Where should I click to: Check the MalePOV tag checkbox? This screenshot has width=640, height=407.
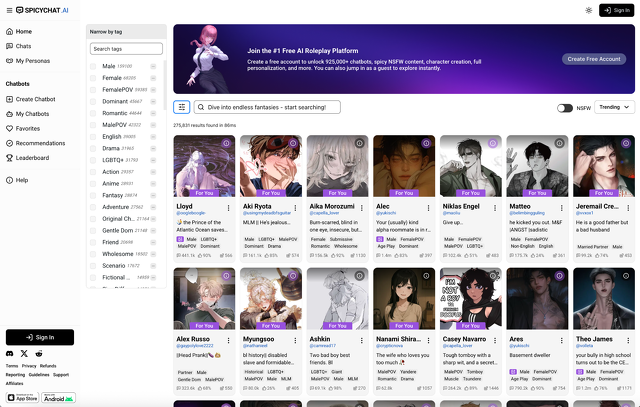point(93,125)
